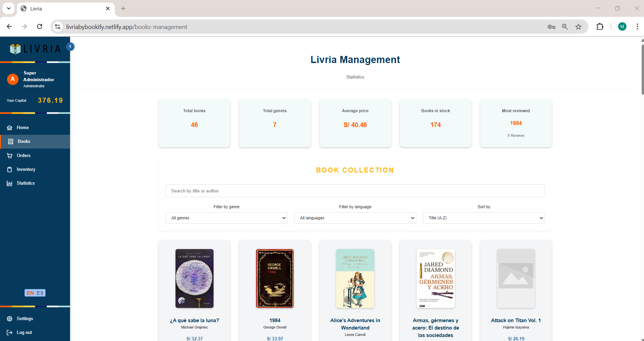Switch the language to EN
Viewport: 644px width, 341px height.
[x=30, y=293]
